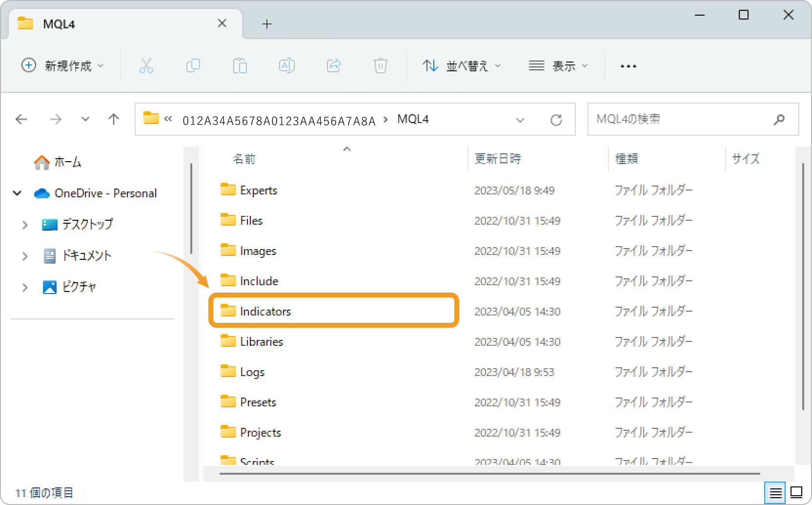Click date 2023/04/18 9:53 of Logs

[514, 372]
